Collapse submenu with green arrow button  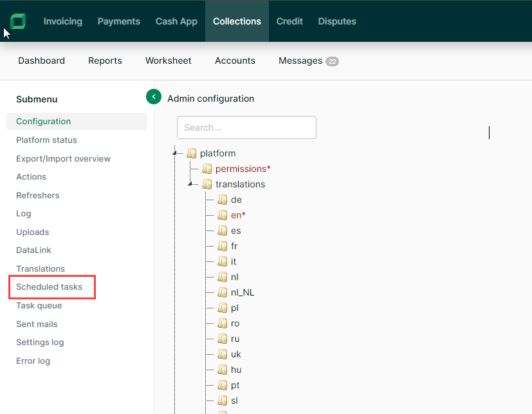coord(154,97)
